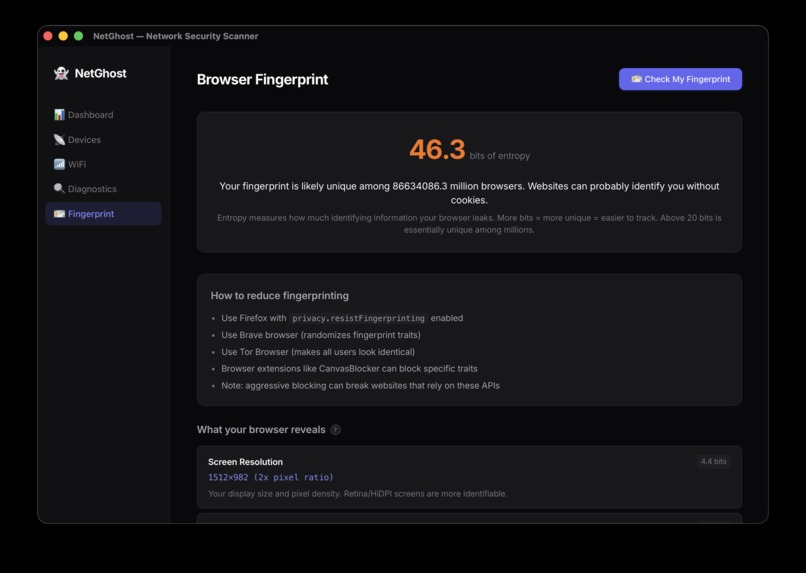Click the Use Brave browser tip

pos(321,335)
